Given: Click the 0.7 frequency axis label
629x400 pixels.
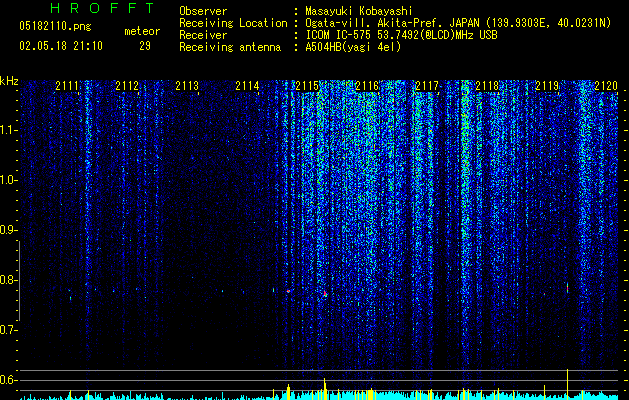Looking at the screenshot, I should point(8,330).
